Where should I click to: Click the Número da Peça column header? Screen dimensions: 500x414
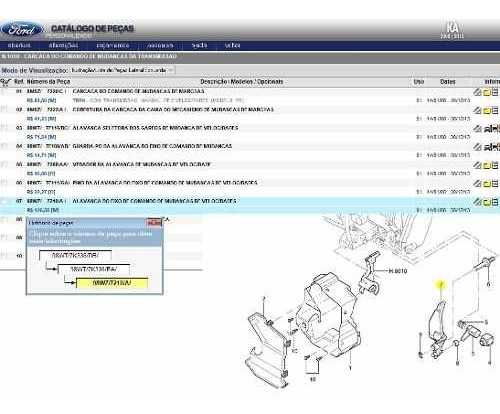[x=48, y=82]
